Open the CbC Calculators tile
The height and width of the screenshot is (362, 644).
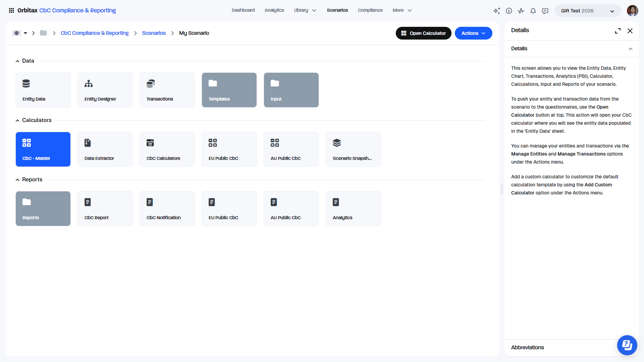tap(167, 149)
